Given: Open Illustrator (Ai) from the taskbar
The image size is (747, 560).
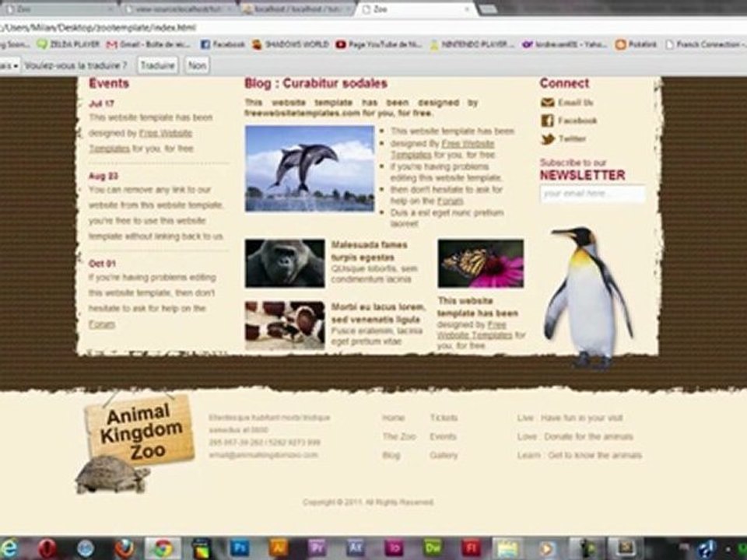Looking at the screenshot, I should coord(279,548).
